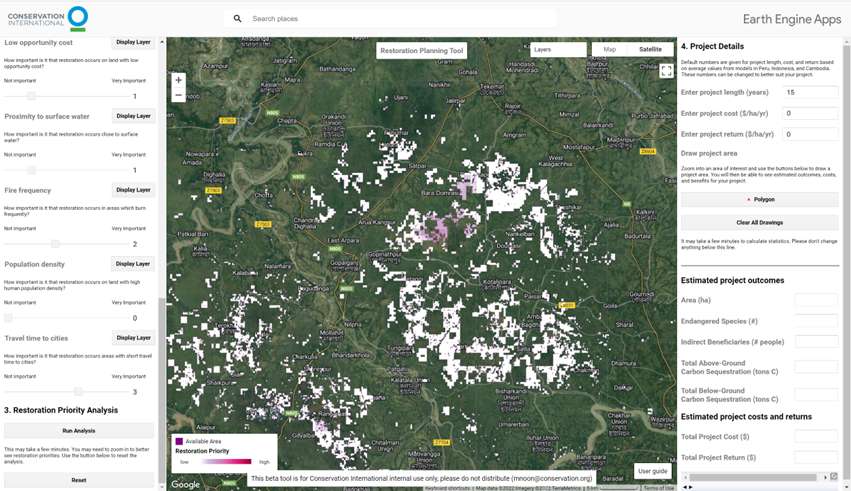Viewport: 851px width, 491px height.
Task: Click Total Above-Ground Carbon output box
Action: pos(816,367)
